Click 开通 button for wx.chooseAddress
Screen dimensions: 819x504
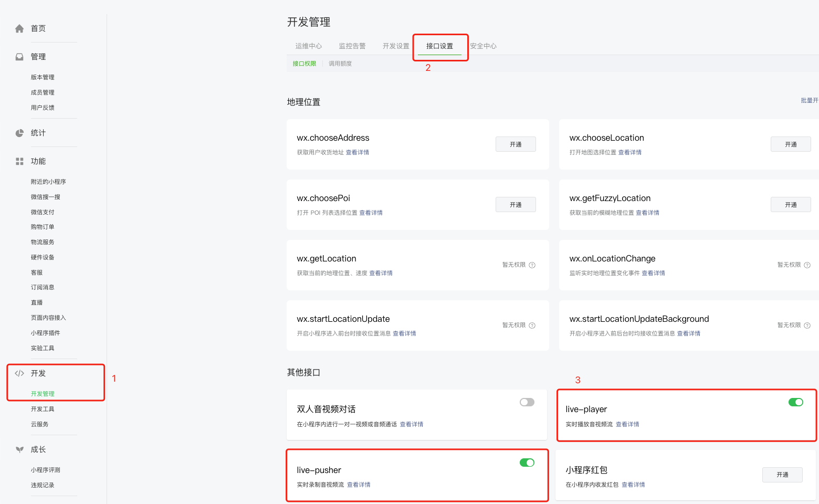pyautogui.click(x=516, y=144)
